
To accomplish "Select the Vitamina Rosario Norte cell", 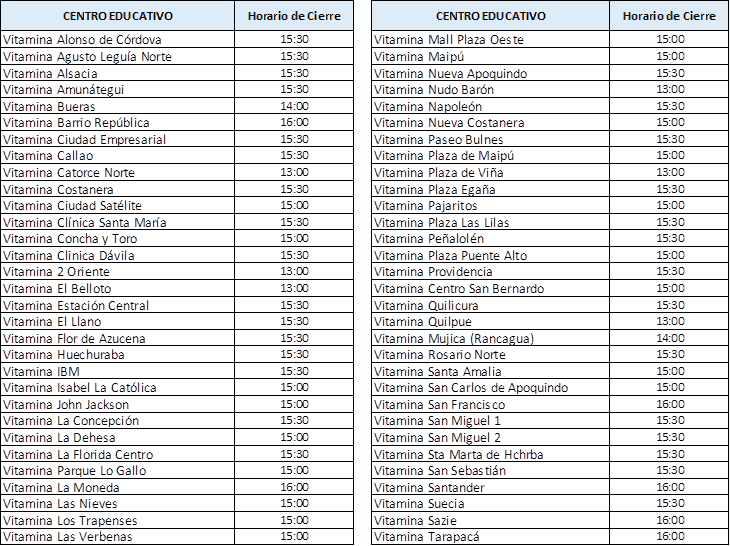I will tap(491, 354).
